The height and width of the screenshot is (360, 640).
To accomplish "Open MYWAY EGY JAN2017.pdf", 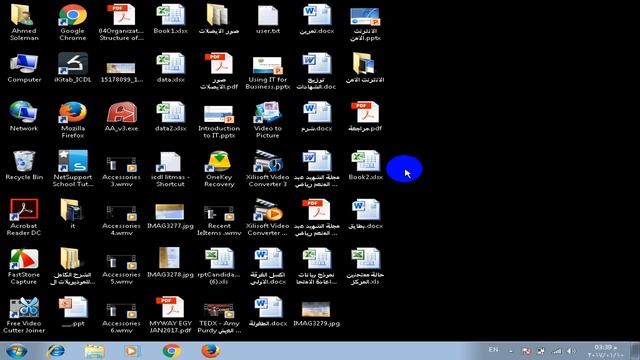I will 170,315.
